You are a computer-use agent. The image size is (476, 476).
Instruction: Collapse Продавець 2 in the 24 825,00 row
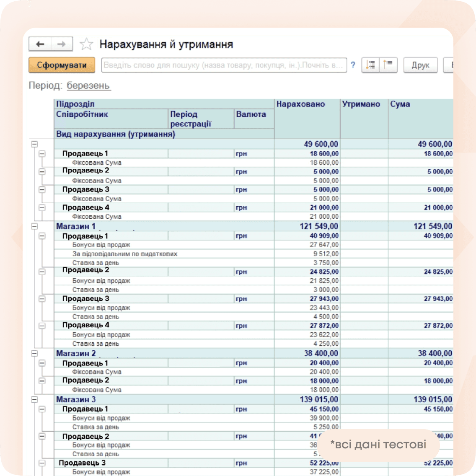tap(42, 272)
